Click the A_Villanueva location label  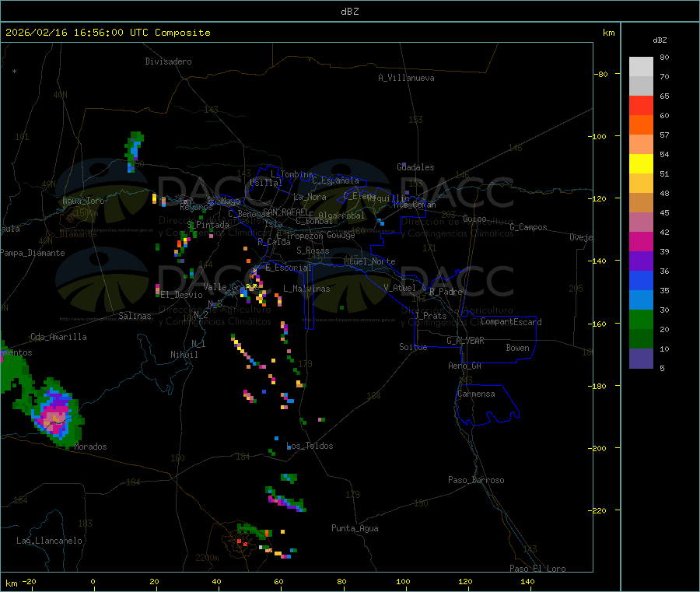[x=406, y=78]
